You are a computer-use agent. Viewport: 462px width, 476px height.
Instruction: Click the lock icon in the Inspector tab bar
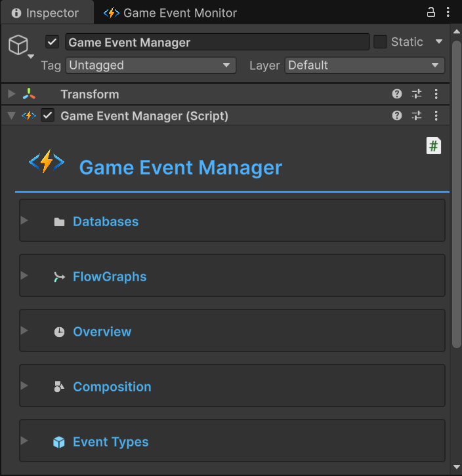click(x=431, y=12)
